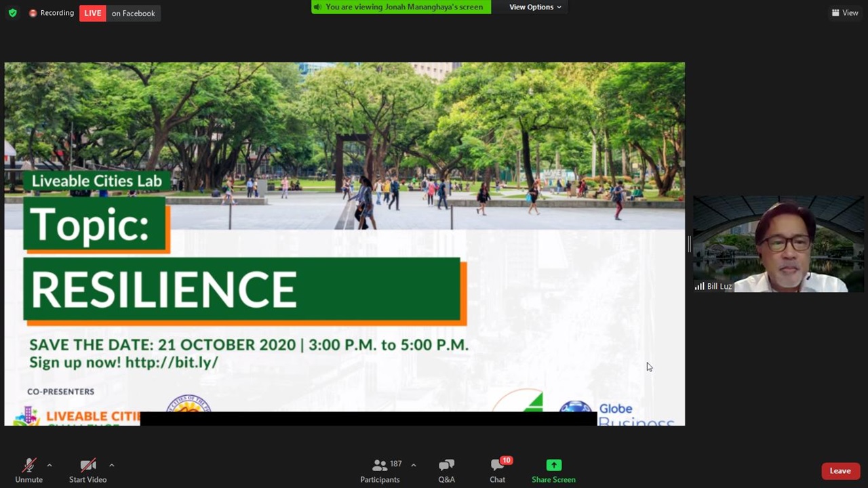Click the SAVE THE DATE 21 October text
Screen dimensions: 868x488
tap(249, 345)
